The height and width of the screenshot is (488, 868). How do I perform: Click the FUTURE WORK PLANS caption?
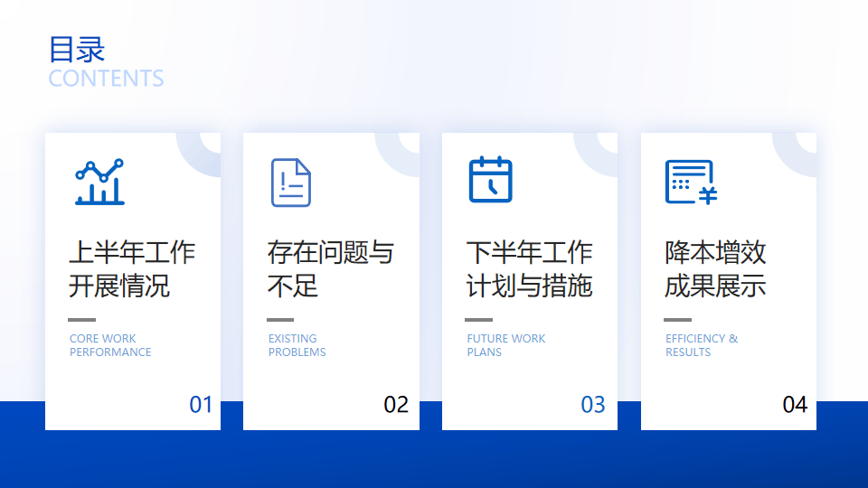coord(506,345)
